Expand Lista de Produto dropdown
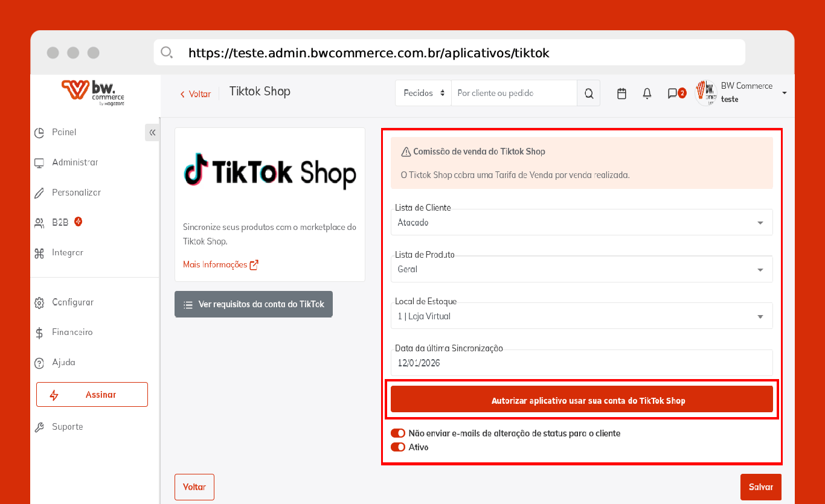The height and width of the screenshot is (504, 825). [x=581, y=269]
